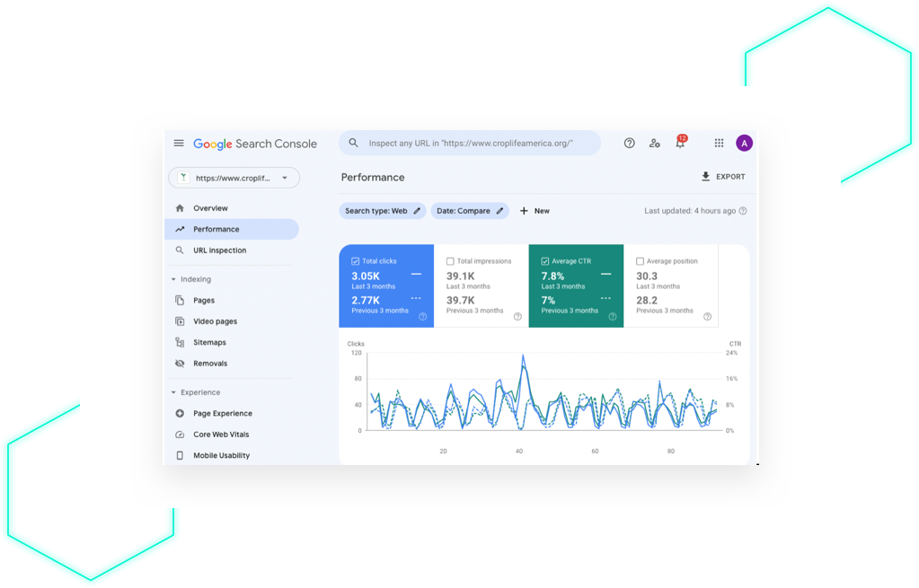The image size is (919, 588).
Task: Open the property selector dropdown
Action: [234, 178]
